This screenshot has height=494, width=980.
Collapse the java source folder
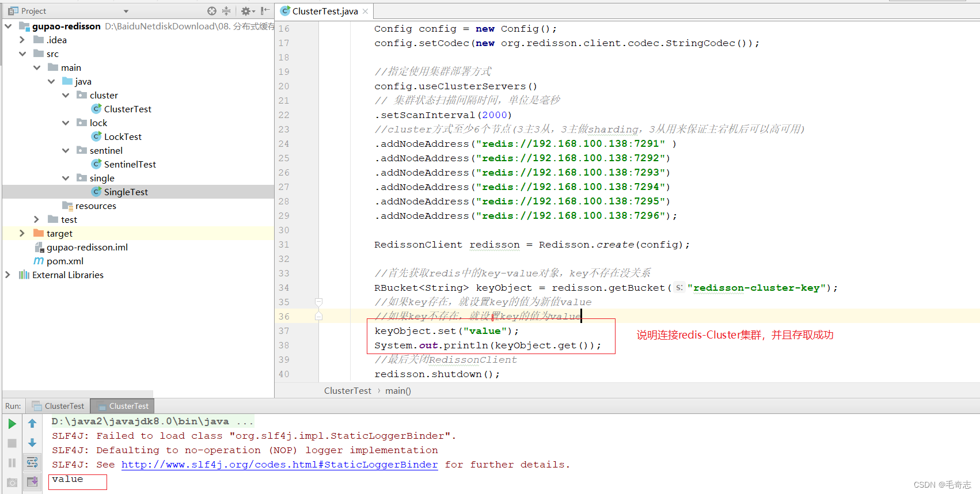tap(51, 81)
